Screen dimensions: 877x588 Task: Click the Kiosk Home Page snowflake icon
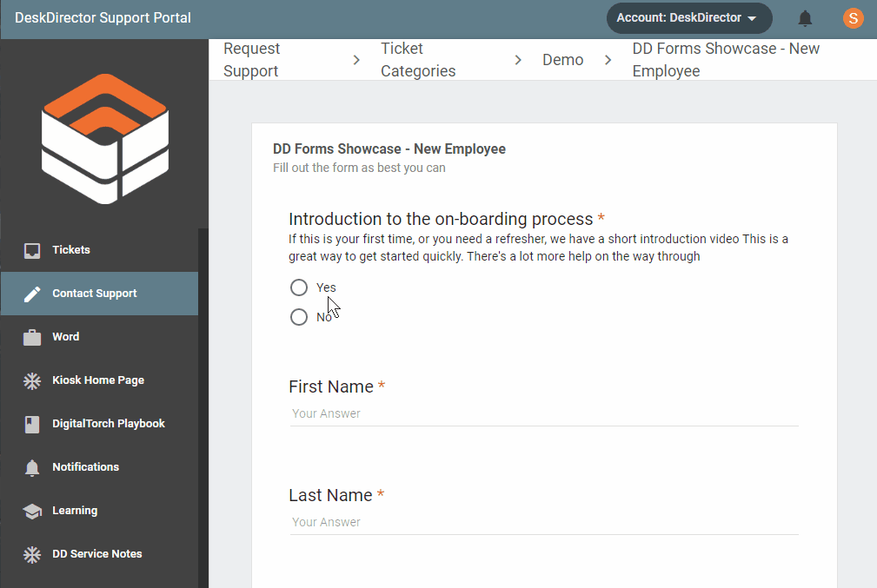coord(32,380)
